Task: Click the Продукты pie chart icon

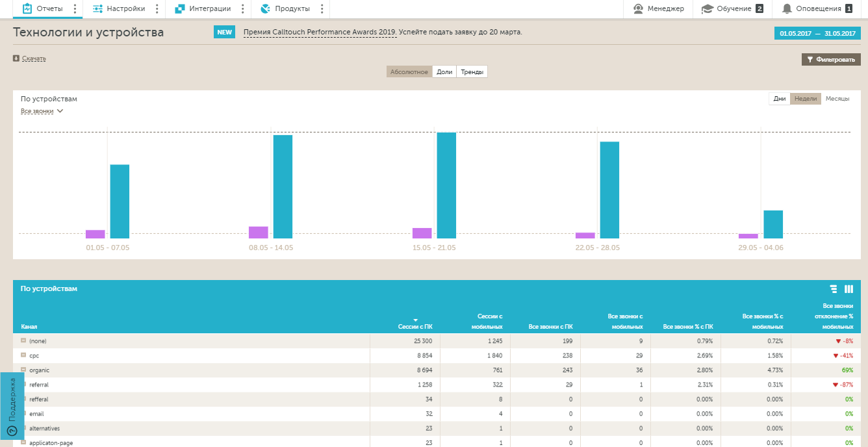Action: point(265,8)
